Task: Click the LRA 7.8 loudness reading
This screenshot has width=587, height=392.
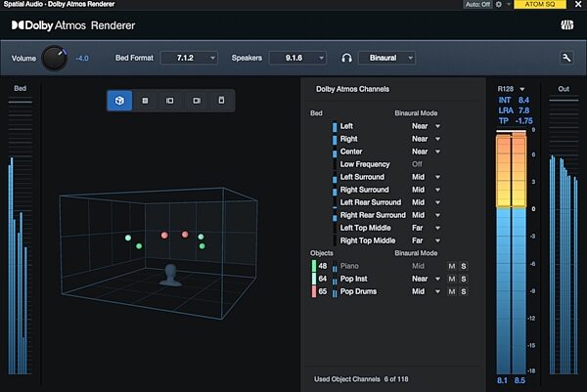Action: click(514, 110)
